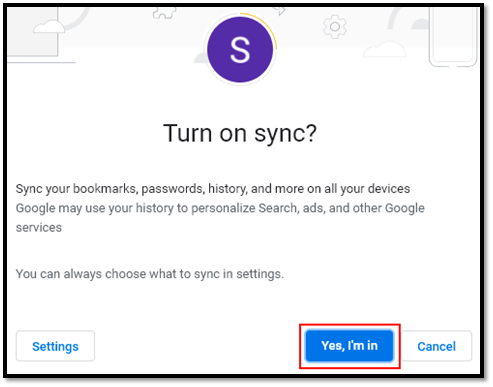
Task: Click the puzzle piece illustration at top
Action: [164, 13]
